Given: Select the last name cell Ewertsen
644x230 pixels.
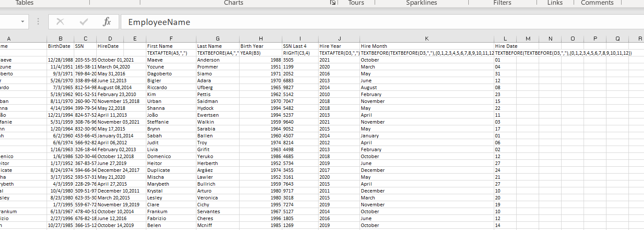Looking at the screenshot, I should coord(218,115).
